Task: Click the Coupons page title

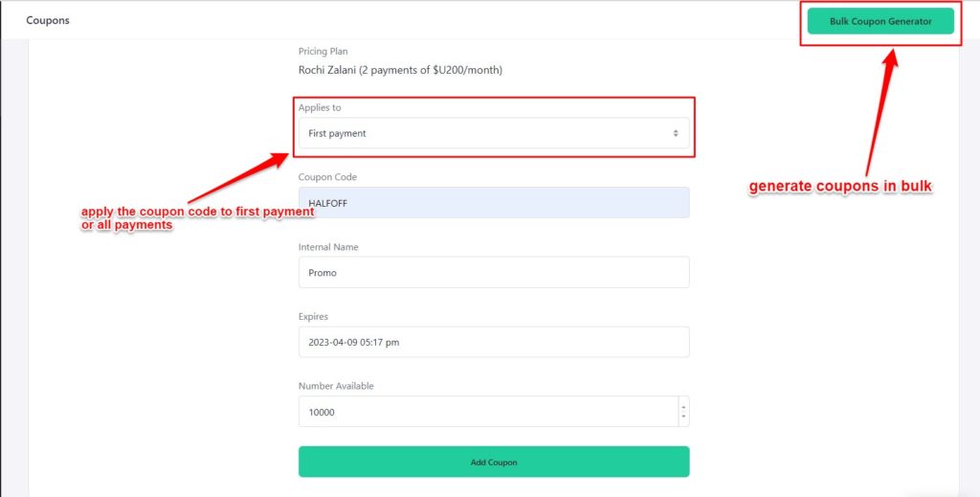Action: (x=48, y=20)
